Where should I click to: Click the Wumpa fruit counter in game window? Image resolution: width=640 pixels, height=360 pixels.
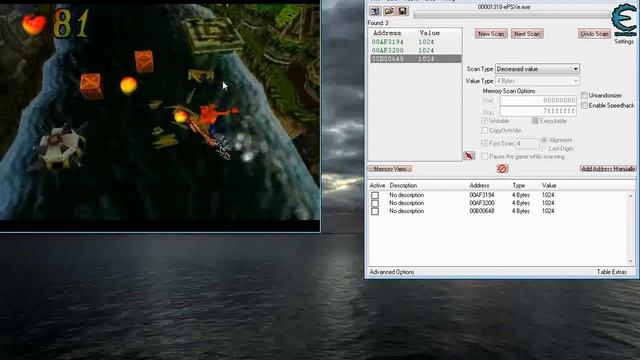pos(56,23)
